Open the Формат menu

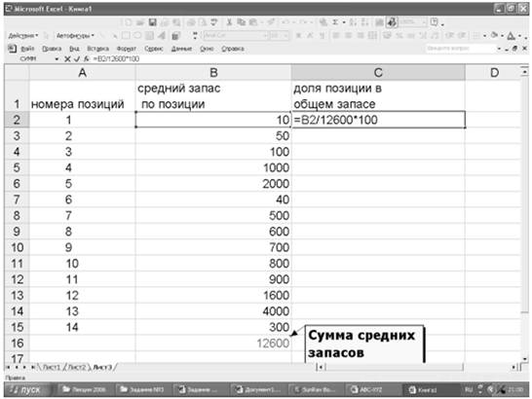point(127,49)
